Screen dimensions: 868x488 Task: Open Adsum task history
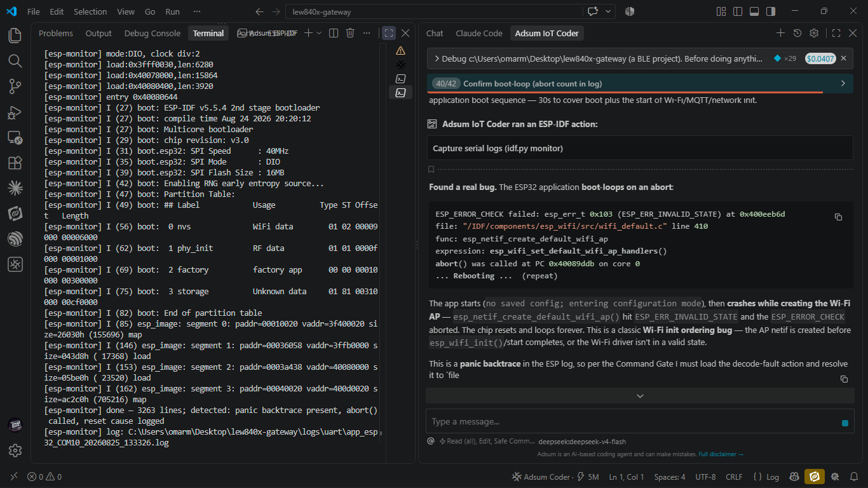(x=797, y=33)
